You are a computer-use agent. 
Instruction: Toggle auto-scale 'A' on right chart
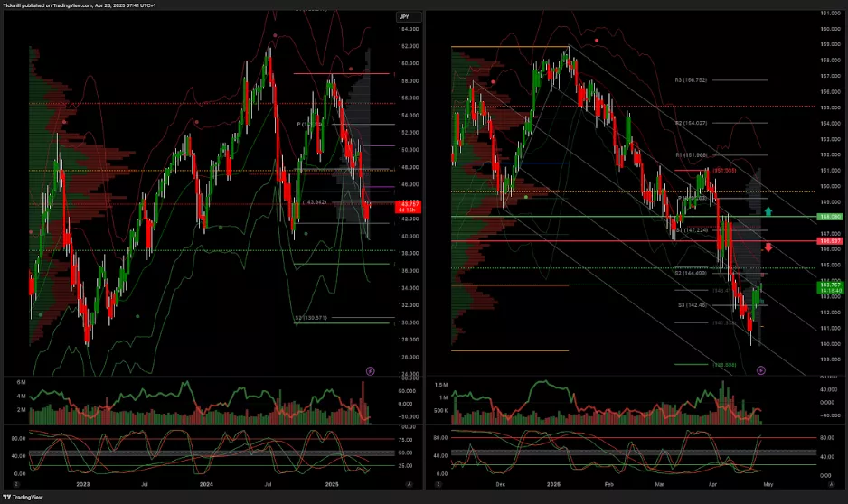[832, 484]
